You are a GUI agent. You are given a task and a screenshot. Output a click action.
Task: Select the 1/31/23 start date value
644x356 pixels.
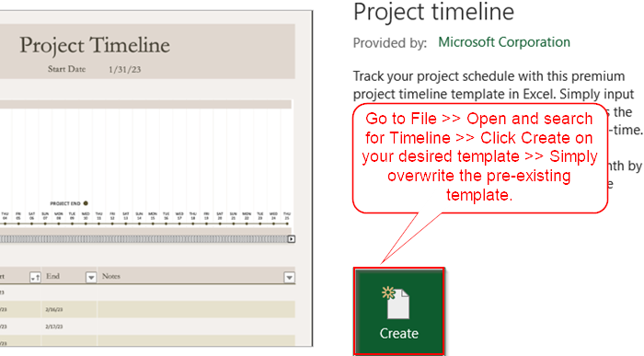point(124,70)
